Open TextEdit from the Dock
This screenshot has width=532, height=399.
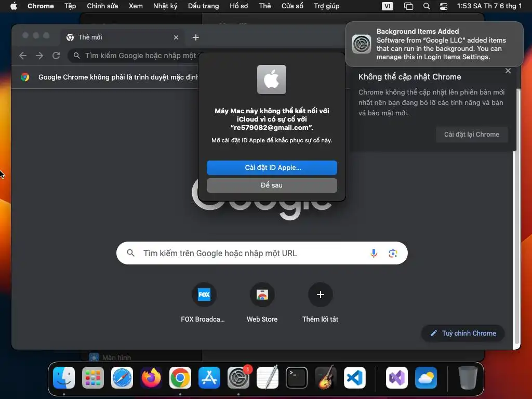[268, 378]
